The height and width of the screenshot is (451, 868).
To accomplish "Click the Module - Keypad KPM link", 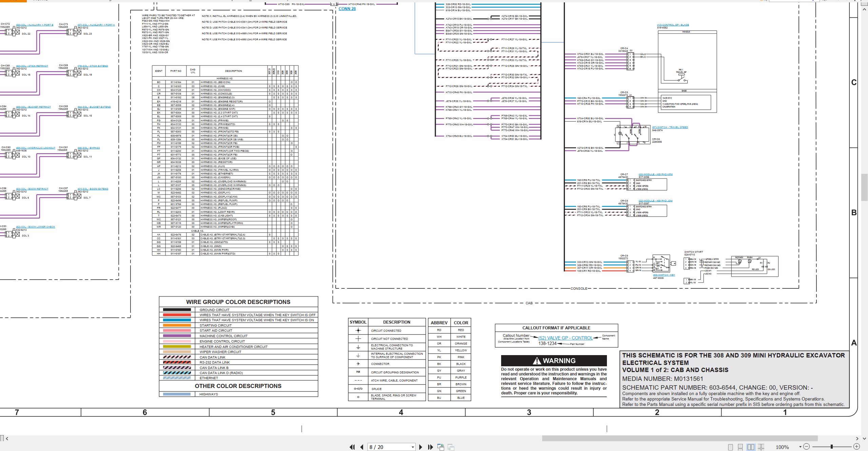I will pos(656,174).
